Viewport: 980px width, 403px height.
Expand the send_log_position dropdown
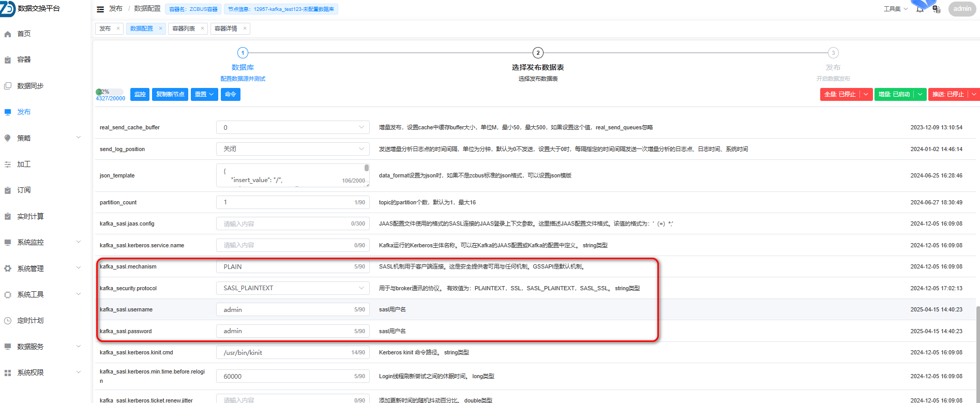coord(361,149)
